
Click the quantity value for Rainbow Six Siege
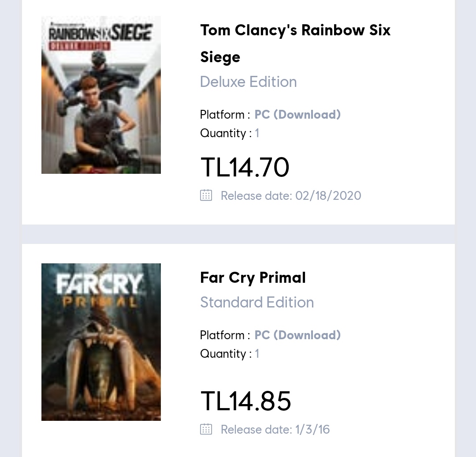coord(257,133)
